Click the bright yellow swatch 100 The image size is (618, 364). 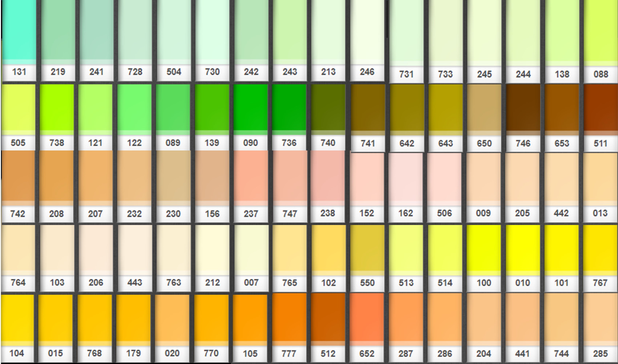pos(484,248)
